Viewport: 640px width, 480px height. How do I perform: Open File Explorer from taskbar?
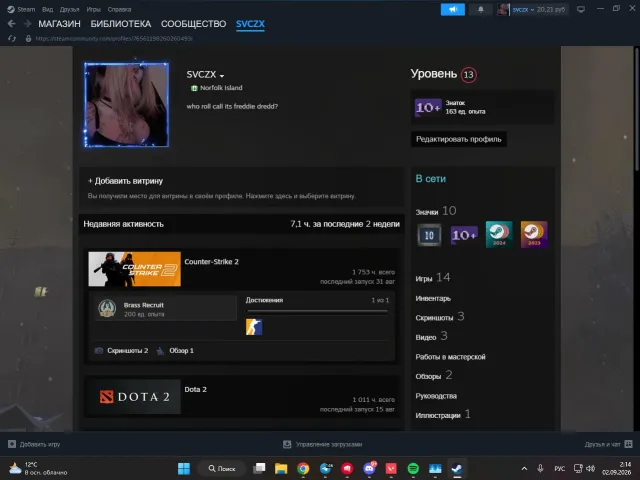click(x=281, y=468)
